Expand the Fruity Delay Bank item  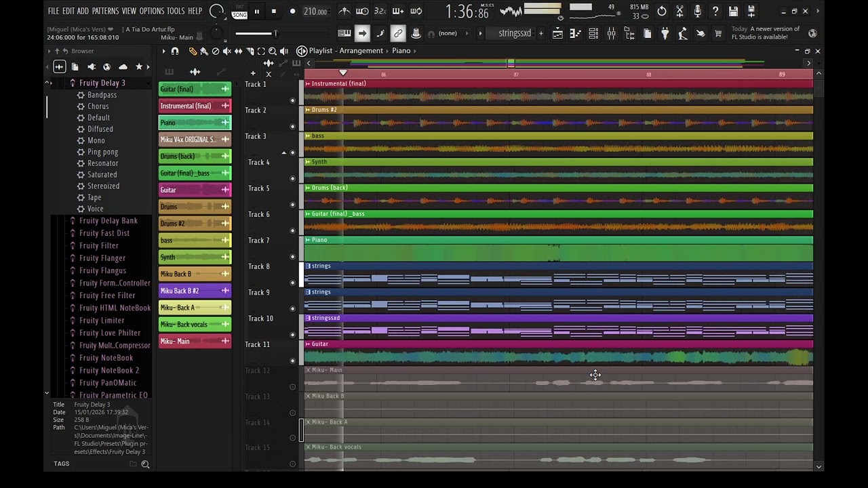[x=108, y=221]
